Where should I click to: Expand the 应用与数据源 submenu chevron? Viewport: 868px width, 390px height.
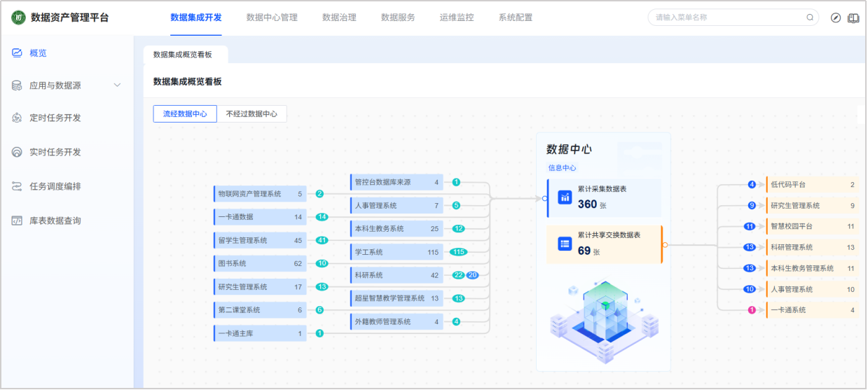117,85
